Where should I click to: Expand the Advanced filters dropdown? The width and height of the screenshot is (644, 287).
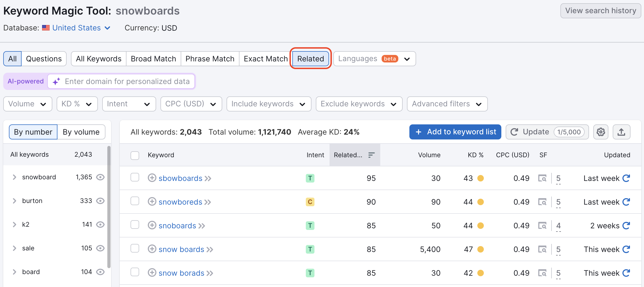click(447, 104)
